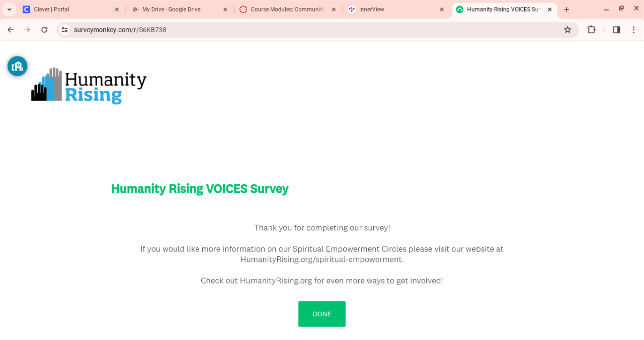Expand the tab search dropdown arrow

pos(9,10)
